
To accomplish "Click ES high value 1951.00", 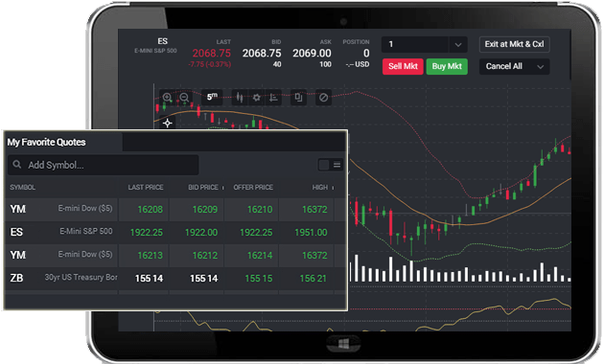I will pyautogui.click(x=311, y=233).
